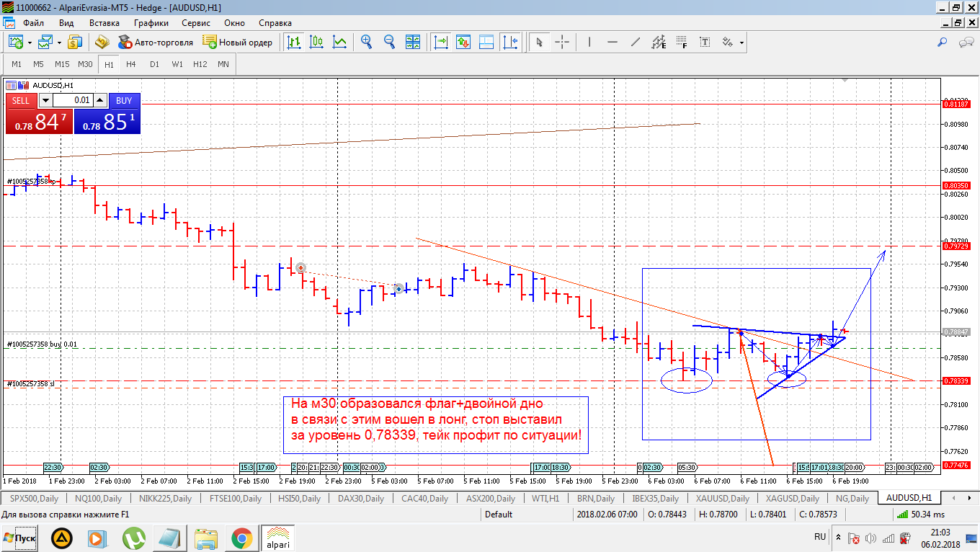Viewport: 980px width, 552px height.
Task: Open the Графики menu
Action: click(x=151, y=23)
